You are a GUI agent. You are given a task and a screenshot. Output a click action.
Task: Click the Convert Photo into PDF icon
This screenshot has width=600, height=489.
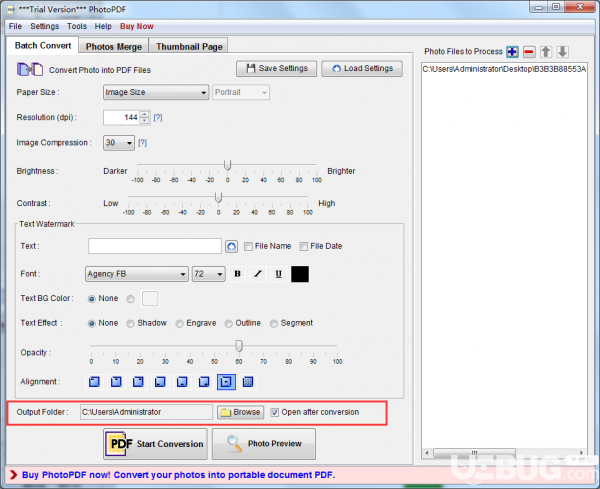coord(29,70)
